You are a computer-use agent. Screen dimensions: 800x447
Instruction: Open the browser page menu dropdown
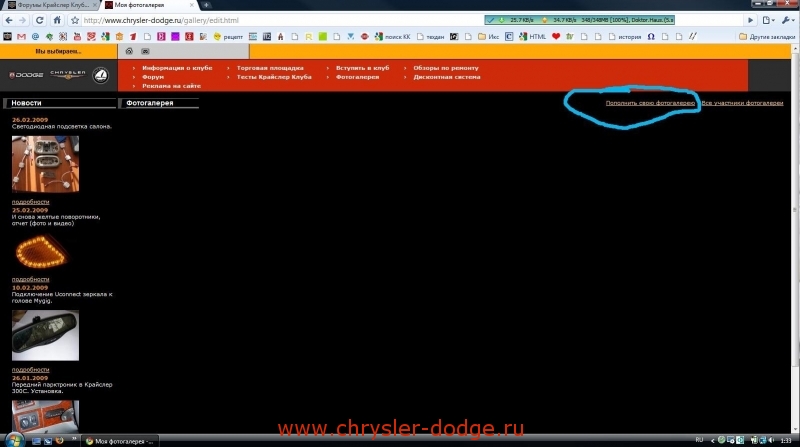(x=768, y=20)
